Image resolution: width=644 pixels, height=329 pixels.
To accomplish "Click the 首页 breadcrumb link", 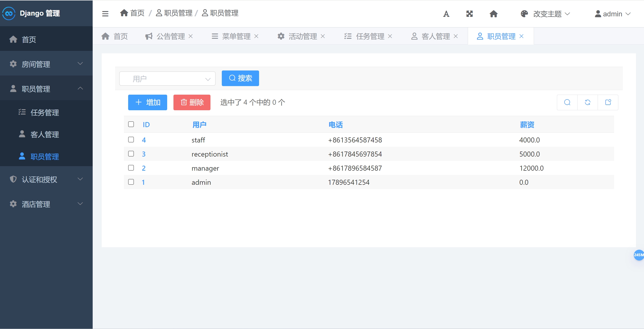I will point(132,13).
